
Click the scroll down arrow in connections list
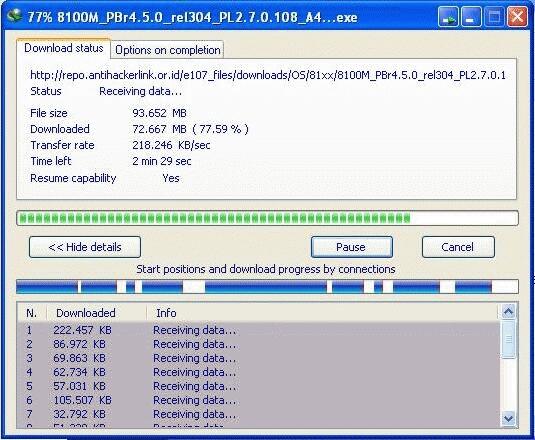[508, 418]
